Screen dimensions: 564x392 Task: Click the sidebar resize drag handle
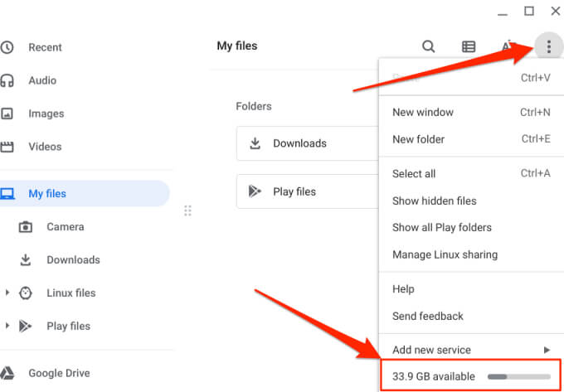[x=187, y=211]
